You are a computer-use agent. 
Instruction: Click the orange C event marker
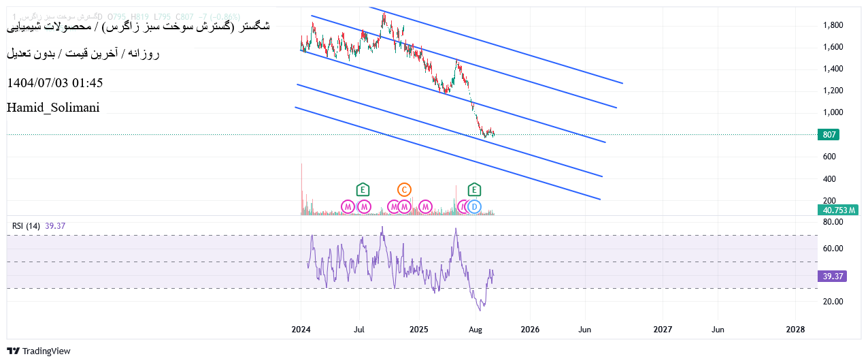click(404, 190)
